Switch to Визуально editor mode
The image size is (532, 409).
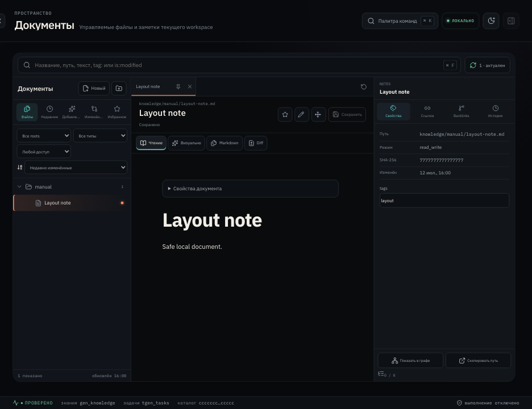click(x=186, y=143)
